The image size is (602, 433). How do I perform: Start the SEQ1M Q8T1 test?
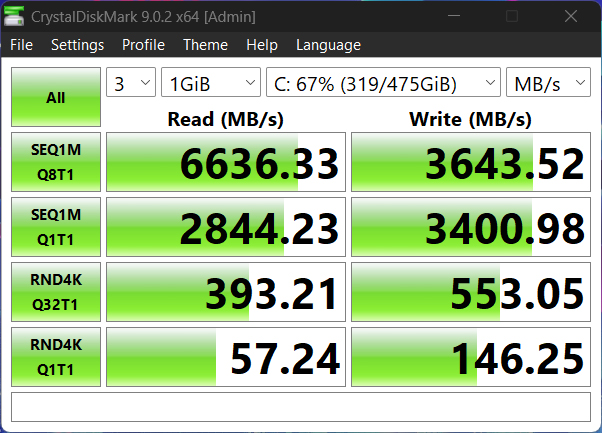[x=56, y=162]
